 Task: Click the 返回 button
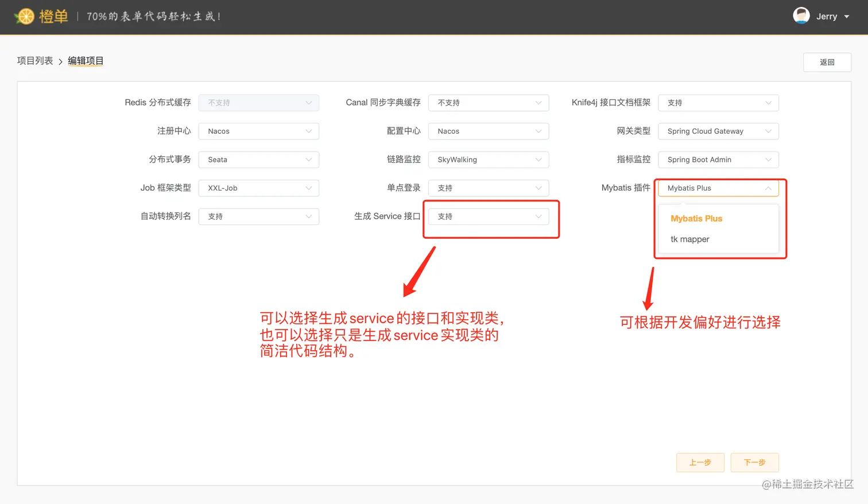[x=827, y=62]
